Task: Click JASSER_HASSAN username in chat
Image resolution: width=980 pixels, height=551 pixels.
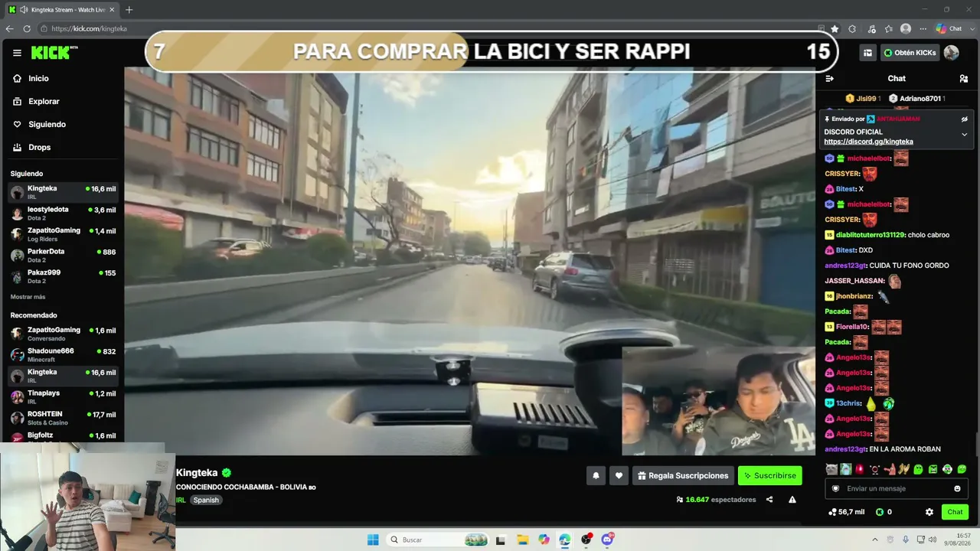Action: coord(854,281)
